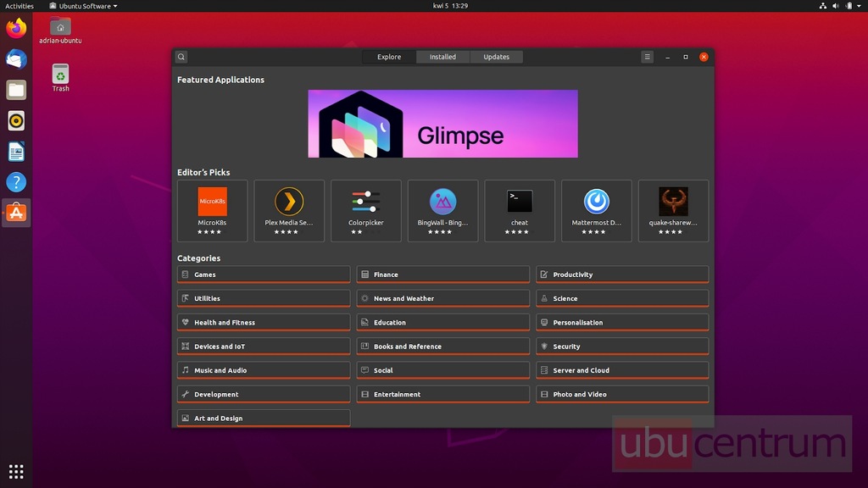Open the hamburger menu in header bar

tap(647, 57)
